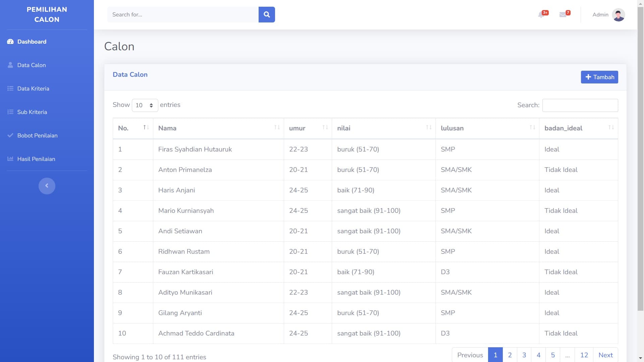Sort by the lulusan column header
The image size is (644, 362).
(487, 128)
